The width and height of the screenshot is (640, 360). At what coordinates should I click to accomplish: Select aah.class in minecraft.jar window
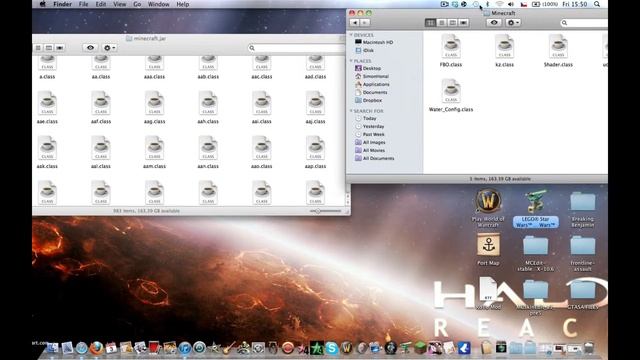coord(208,107)
